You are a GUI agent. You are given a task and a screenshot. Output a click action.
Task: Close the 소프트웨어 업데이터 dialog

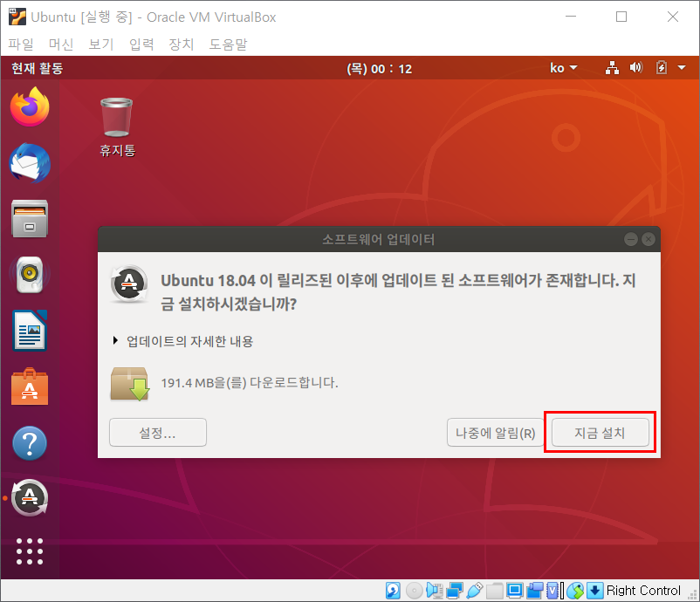(649, 240)
